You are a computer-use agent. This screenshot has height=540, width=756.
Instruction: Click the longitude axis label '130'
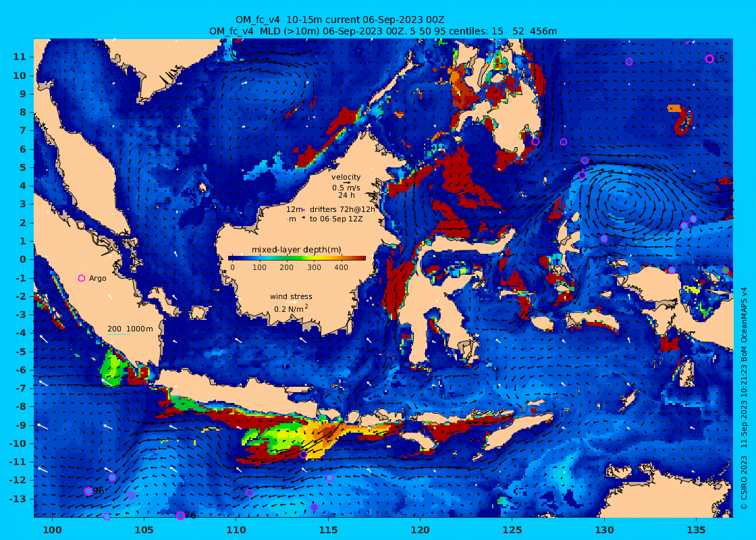pos(604,530)
